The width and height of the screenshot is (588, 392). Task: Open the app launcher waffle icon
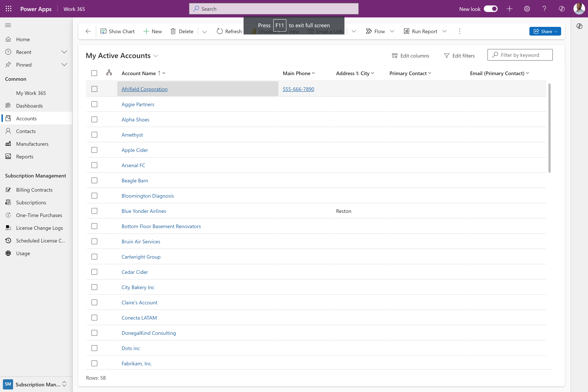(x=9, y=9)
